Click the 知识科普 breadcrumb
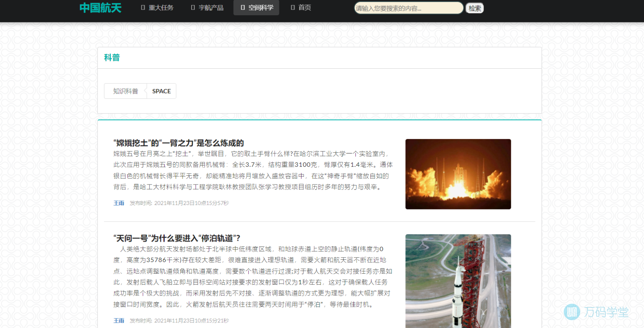The image size is (644, 328). coord(125,91)
